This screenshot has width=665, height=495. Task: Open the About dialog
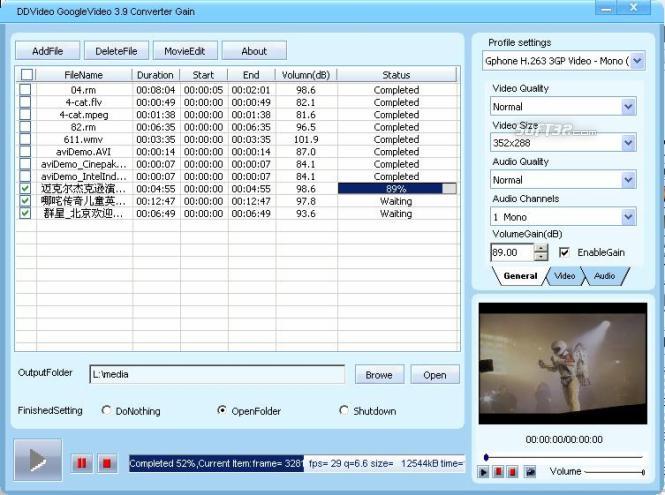[254, 51]
